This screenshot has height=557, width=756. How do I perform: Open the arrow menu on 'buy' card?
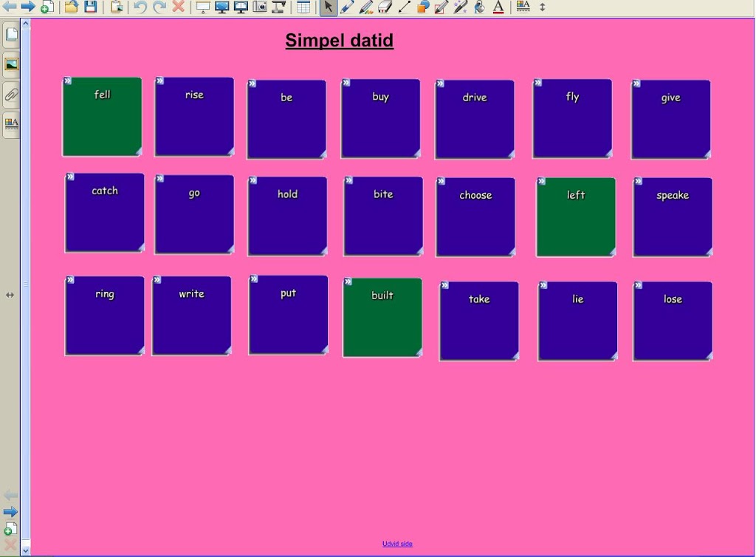[x=346, y=83]
